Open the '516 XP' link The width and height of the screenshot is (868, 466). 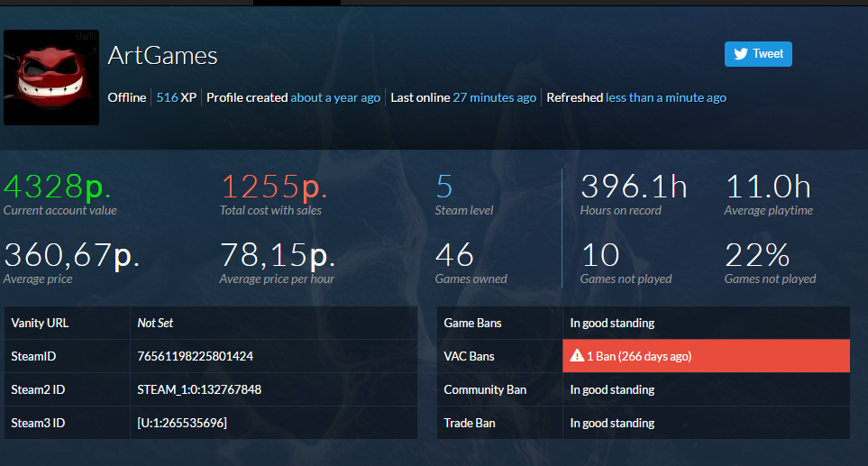pos(176,97)
